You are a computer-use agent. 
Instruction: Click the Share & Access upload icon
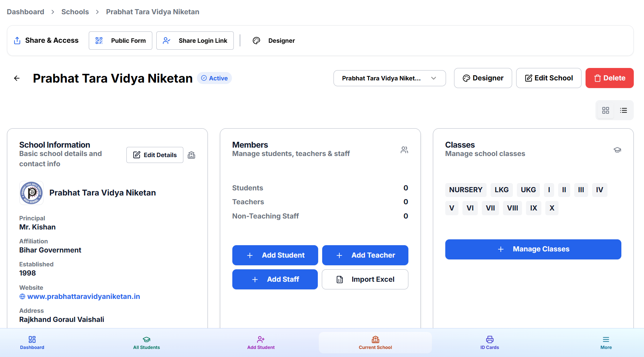[17, 41]
